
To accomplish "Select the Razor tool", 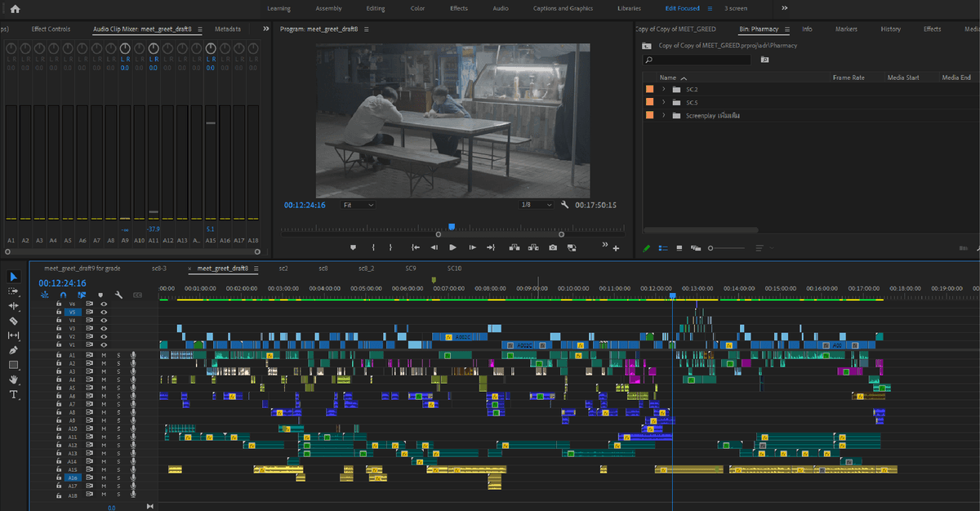I will (14, 321).
